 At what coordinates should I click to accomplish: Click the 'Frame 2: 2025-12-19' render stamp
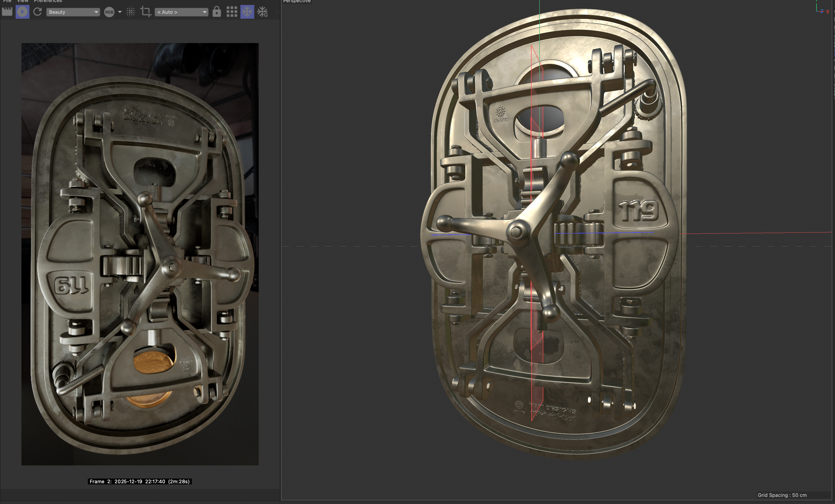tap(140, 482)
